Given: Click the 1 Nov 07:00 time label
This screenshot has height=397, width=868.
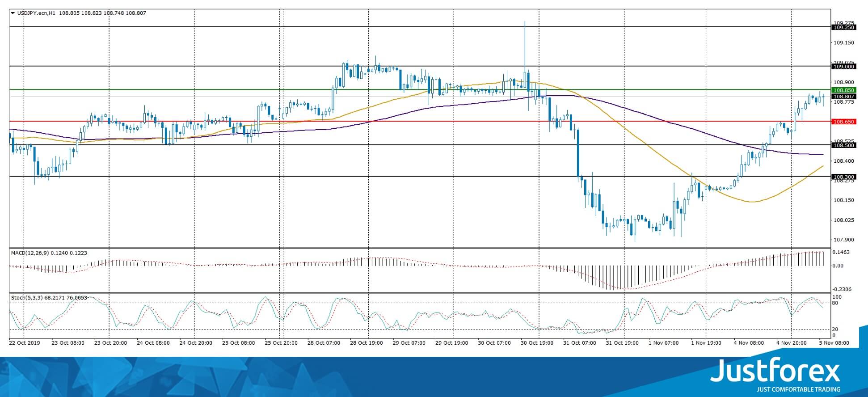Looking at the screenshot, I should [x=663, y=343].
